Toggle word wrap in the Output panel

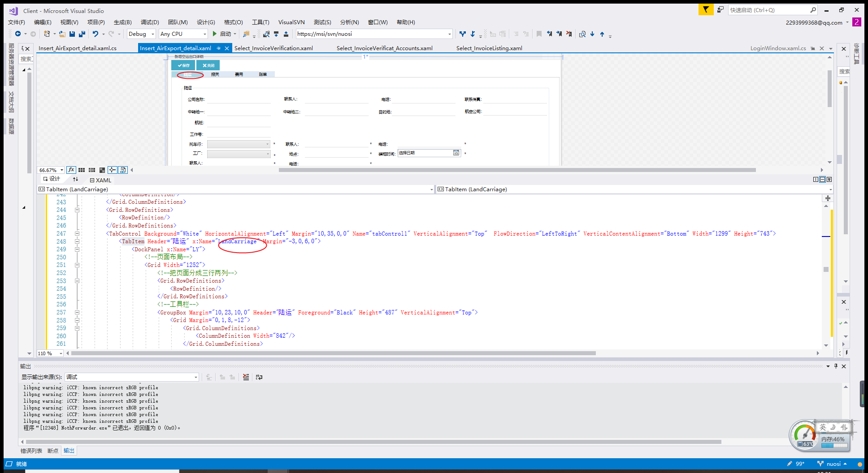[259, 377]
